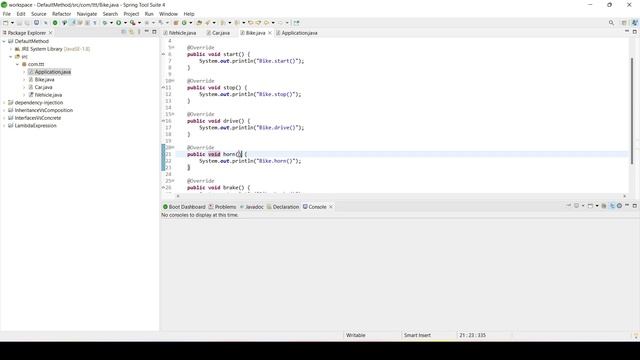This screenshot has width=640, height=360.
Task: Close the Console view tab
Action: click(x=331, y=207)
